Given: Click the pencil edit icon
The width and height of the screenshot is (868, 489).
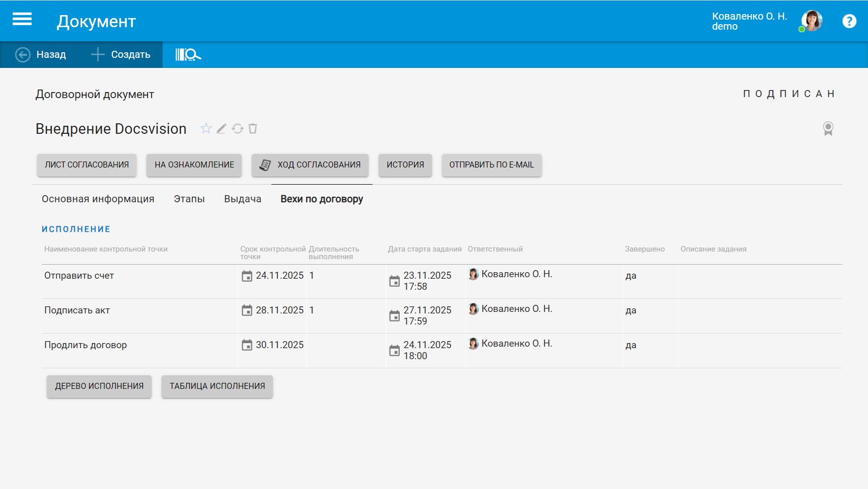Looking at the screenshot, I should [222, 129].
